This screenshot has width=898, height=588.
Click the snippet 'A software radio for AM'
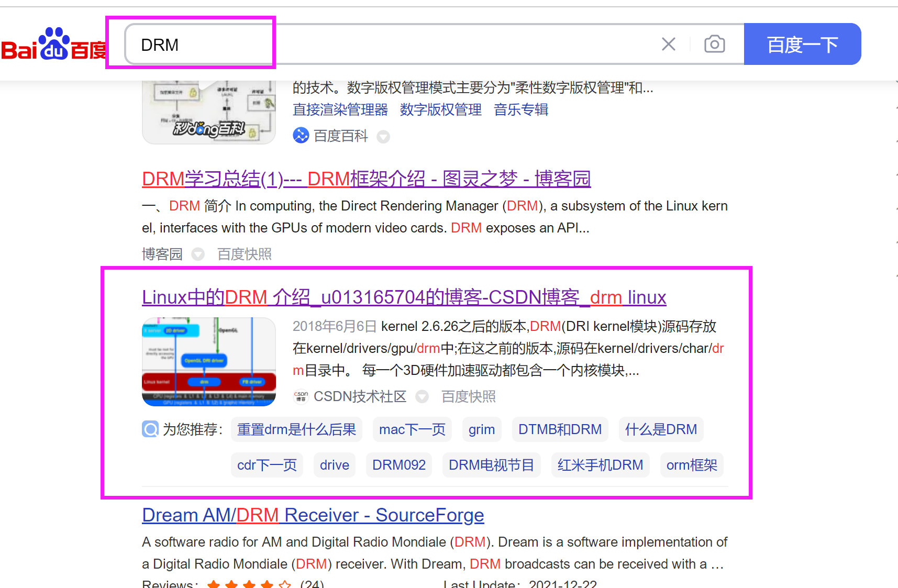435,553
